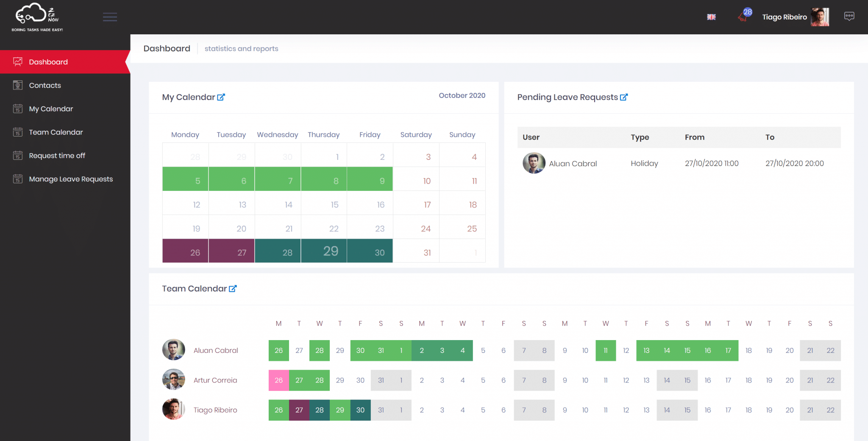Open My Calendar sidebar item
This screenshot has width=868, height=441.
[x=51, y=109]
